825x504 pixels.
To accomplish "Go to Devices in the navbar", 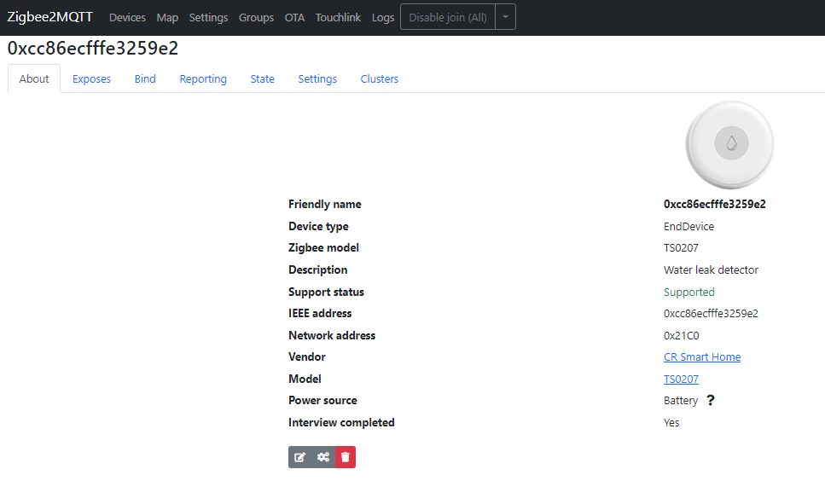I will [x=127, y=17].
